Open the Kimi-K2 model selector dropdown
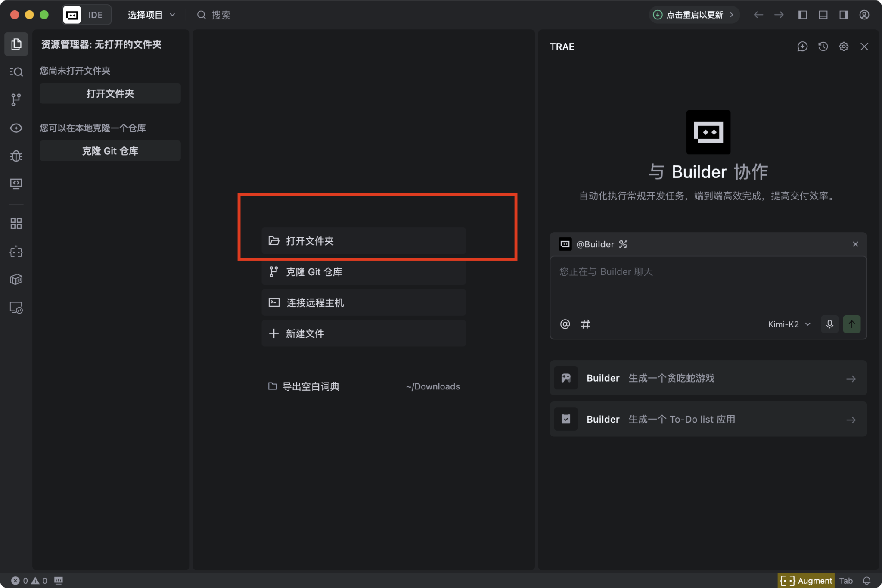Viewport: 882px width, 588px height. 789,324
